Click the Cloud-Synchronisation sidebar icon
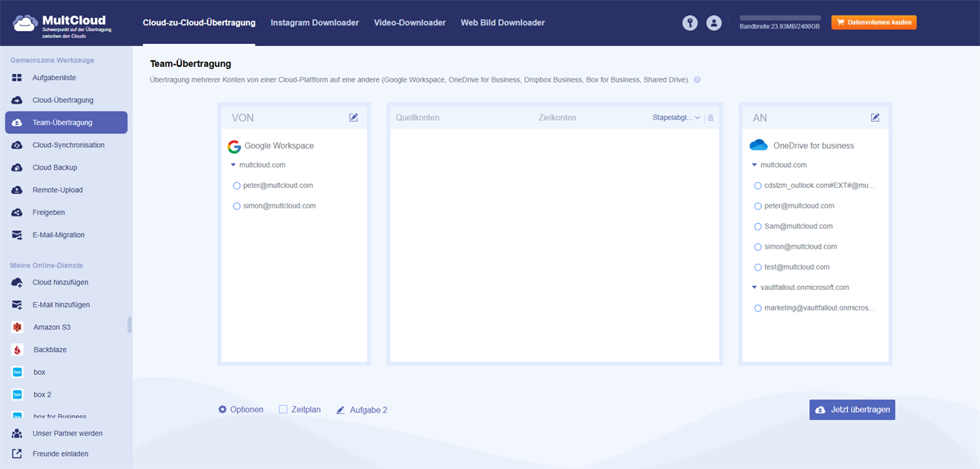Image resolution: width=980 pixels, height=469 pixels. pyautogui.click(x=17, y=145)
